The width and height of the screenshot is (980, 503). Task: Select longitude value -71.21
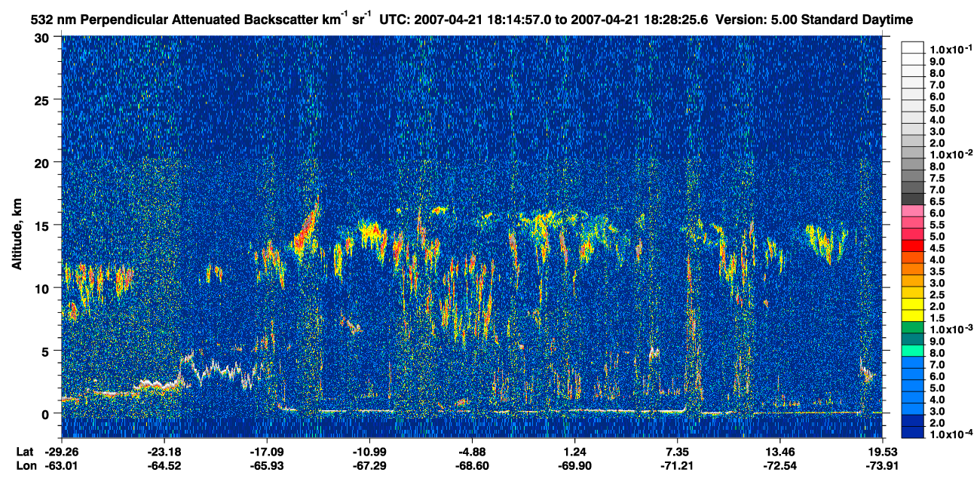coord(678,465)
